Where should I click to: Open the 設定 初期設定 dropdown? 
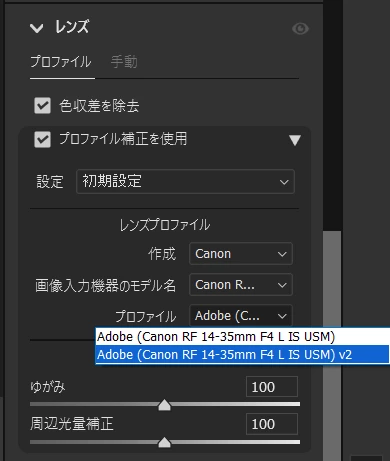click(x=185, y=182)
